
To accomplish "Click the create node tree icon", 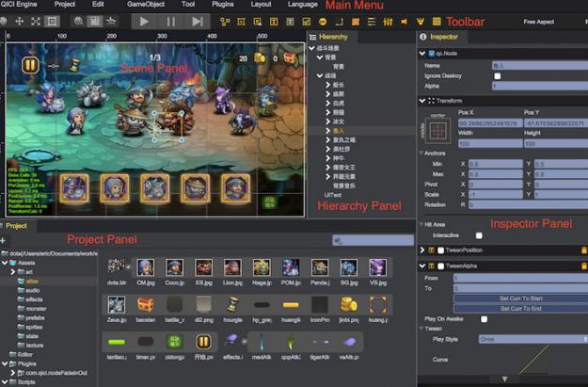I will [x=225, y=22].
